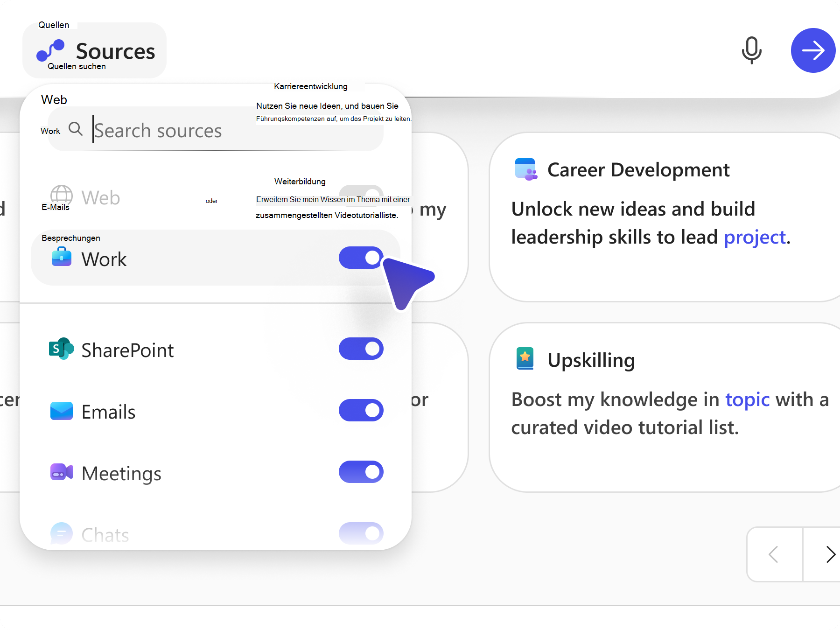This screenshot has width=840, height=630.
Task: Focus the Search sources input field
Action: click(x=216, y=129)
